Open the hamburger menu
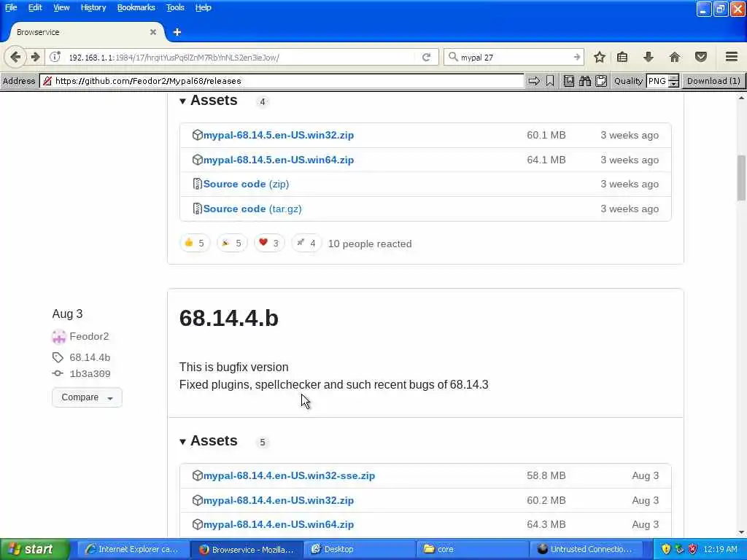Viewport: 747px width, 560px height. [x=732, y=57]
